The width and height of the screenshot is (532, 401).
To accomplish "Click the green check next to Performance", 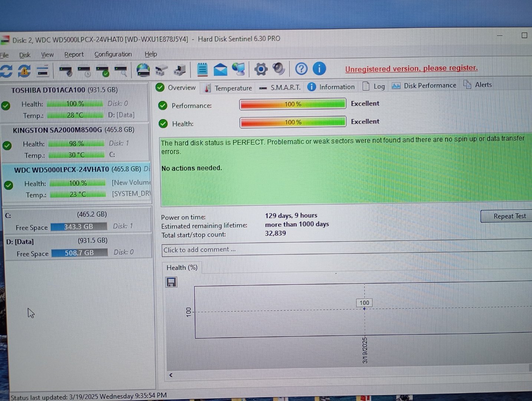I will (162, 105).
